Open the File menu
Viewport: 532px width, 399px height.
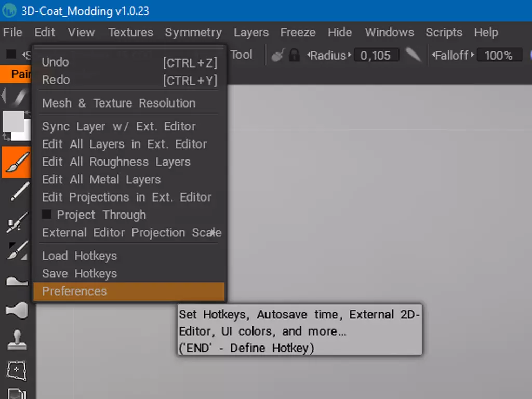12,32
